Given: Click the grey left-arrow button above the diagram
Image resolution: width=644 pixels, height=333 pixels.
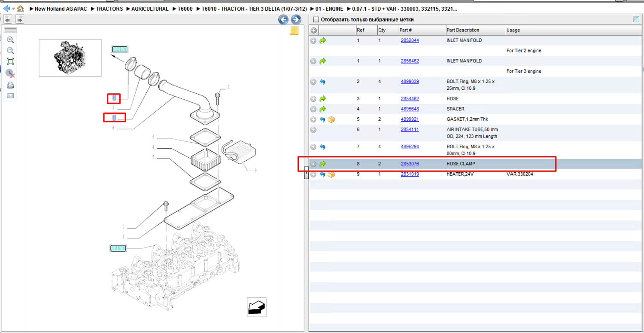Looking at the screenshot, I should (8, 19).
